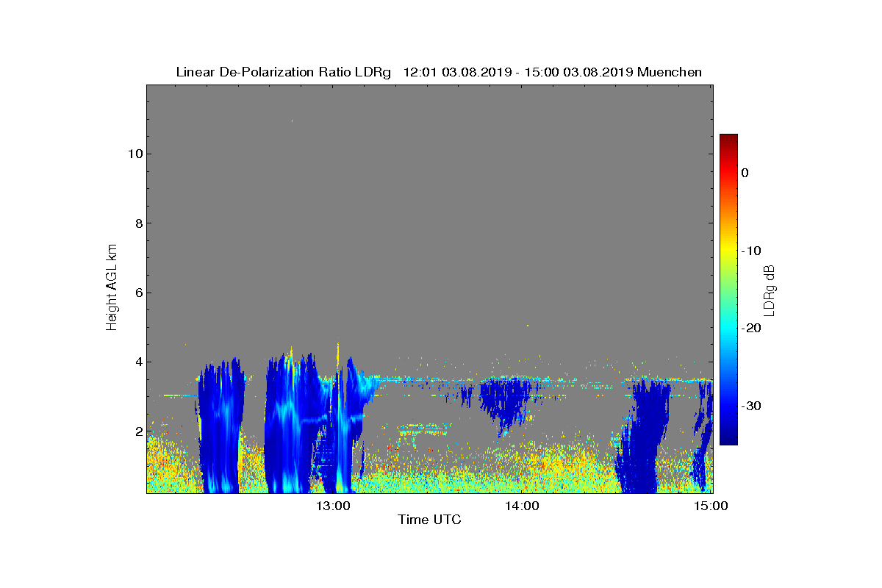The width and height of the screenshot is (882, 588).
Task: Click the height tick label 4
Action: click(x=137, y=362)
